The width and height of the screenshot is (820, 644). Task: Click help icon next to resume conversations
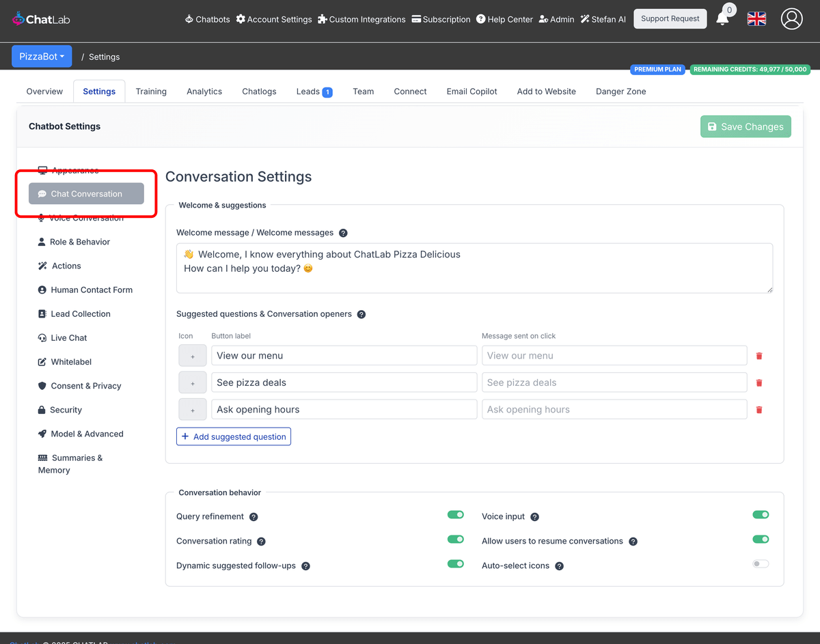tap(633, 542)
